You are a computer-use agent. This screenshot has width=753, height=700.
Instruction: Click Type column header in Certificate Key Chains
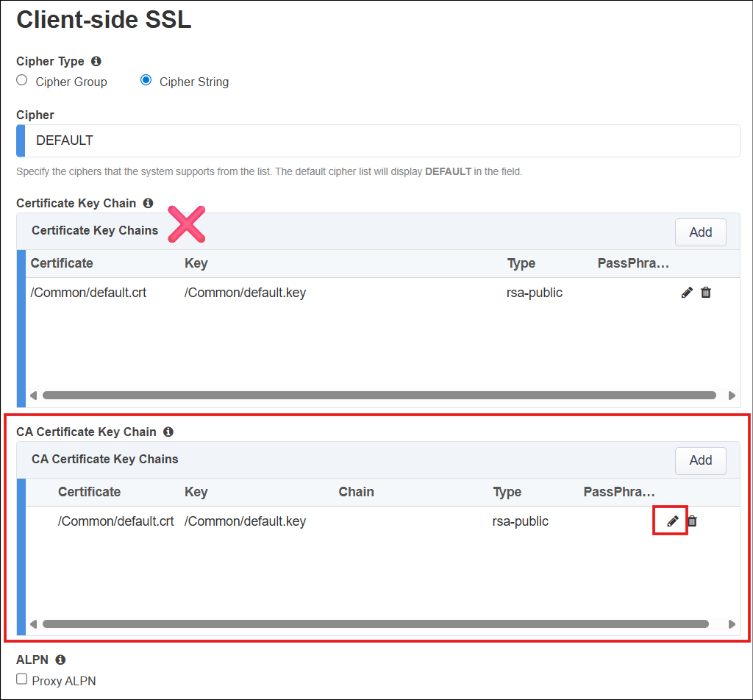point(521,263)
